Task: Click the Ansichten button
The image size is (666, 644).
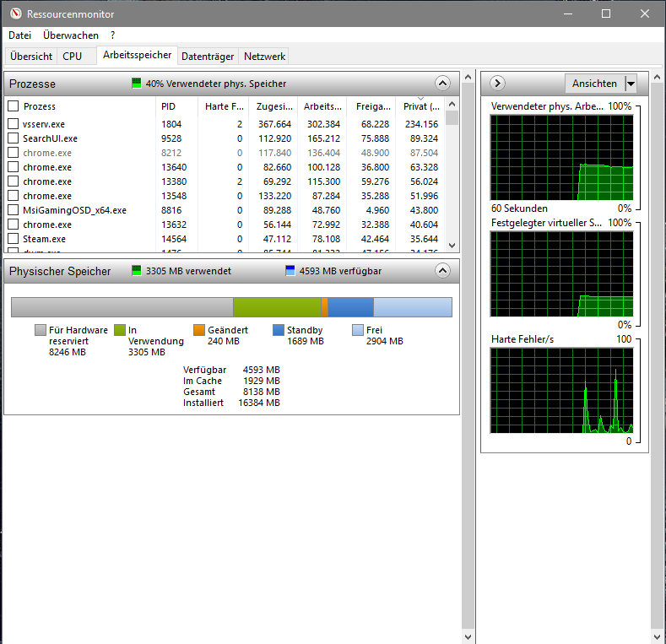Action: [594, 84]
